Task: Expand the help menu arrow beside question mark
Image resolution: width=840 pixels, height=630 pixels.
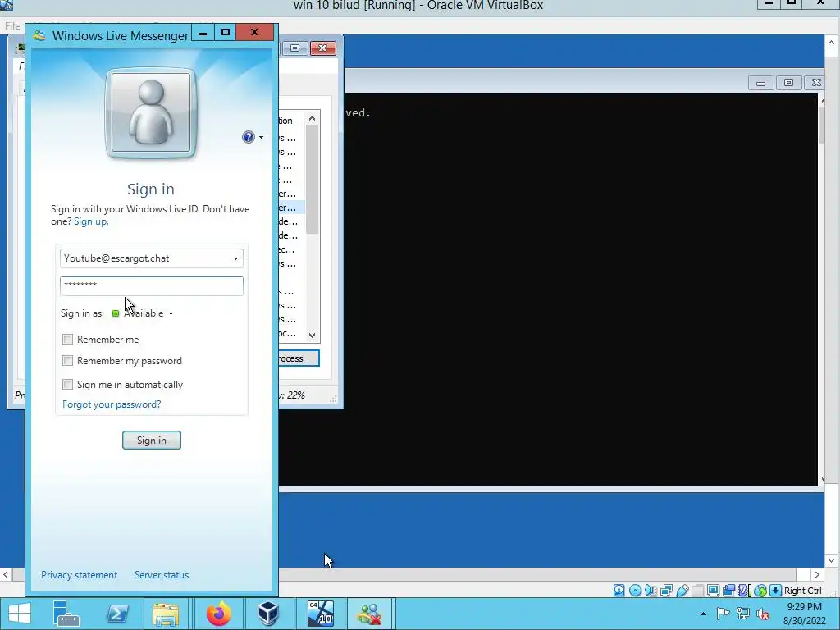Action: [x=261, y=138]
